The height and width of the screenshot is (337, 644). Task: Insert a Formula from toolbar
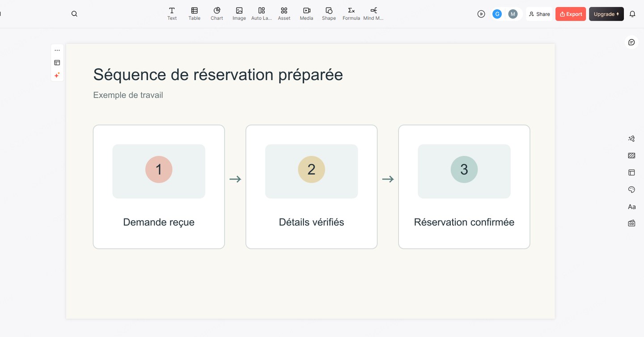[x=351, y=14]
